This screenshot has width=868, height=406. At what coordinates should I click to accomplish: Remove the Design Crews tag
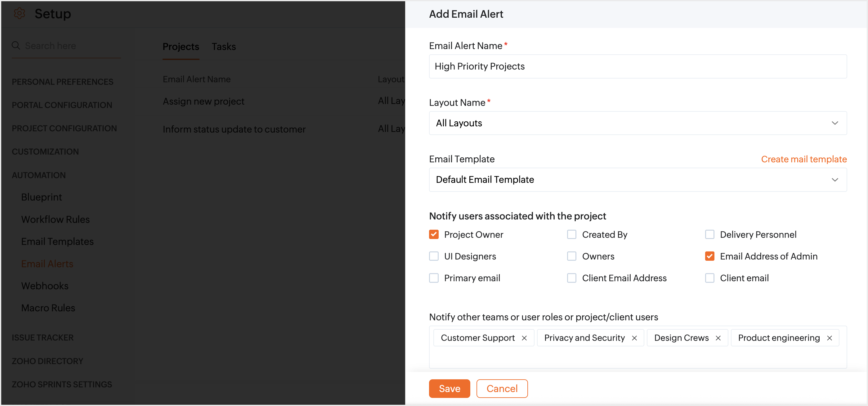(718, 338)
